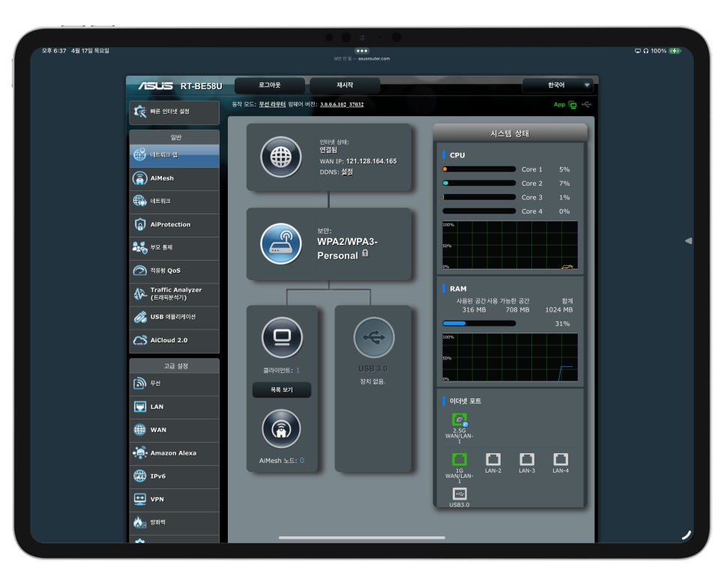Click the 무선 라우터 operation mode link
This screenshot has height=588, width=724.
272,105
